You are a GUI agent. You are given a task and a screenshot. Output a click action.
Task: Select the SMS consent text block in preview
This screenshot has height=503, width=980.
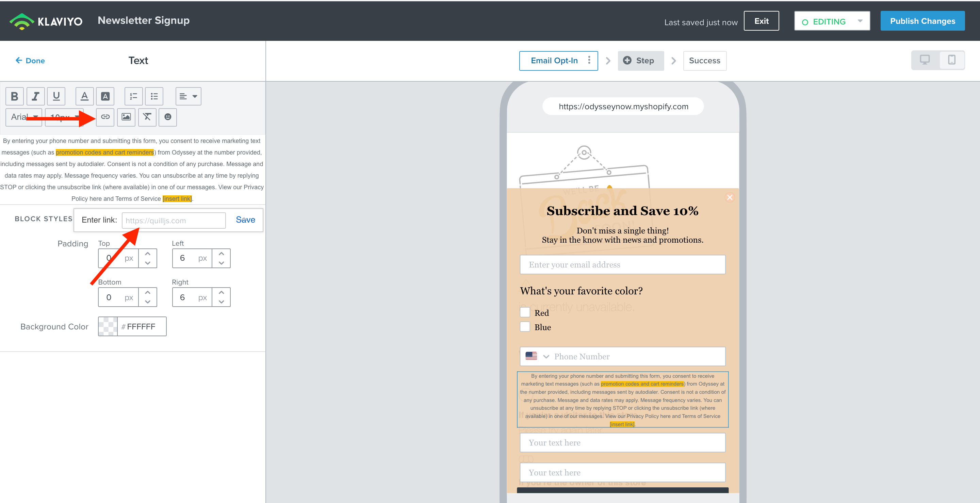[x=622, y=400]
